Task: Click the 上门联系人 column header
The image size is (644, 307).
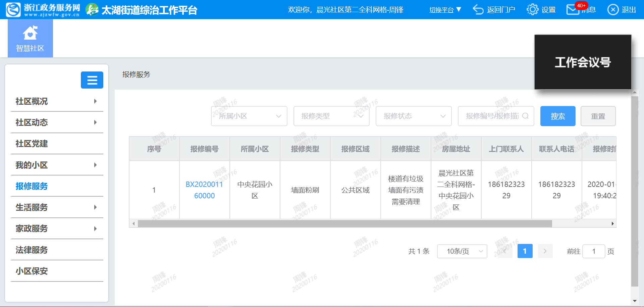Action: pyautogui.click(x=506, y=149)
